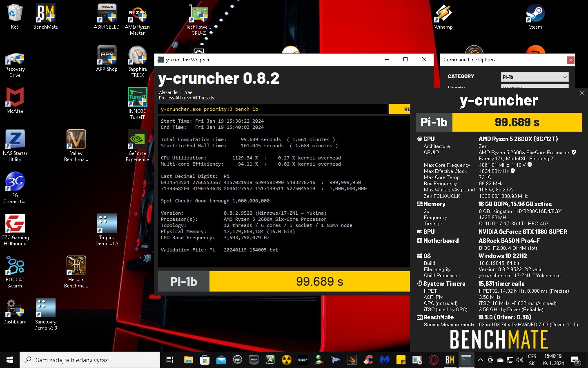The width and height of the screenshot is (588, 368).
Task: Open the CATEGORY dropdown showing Pi-1b
Action: pos(535,77)
